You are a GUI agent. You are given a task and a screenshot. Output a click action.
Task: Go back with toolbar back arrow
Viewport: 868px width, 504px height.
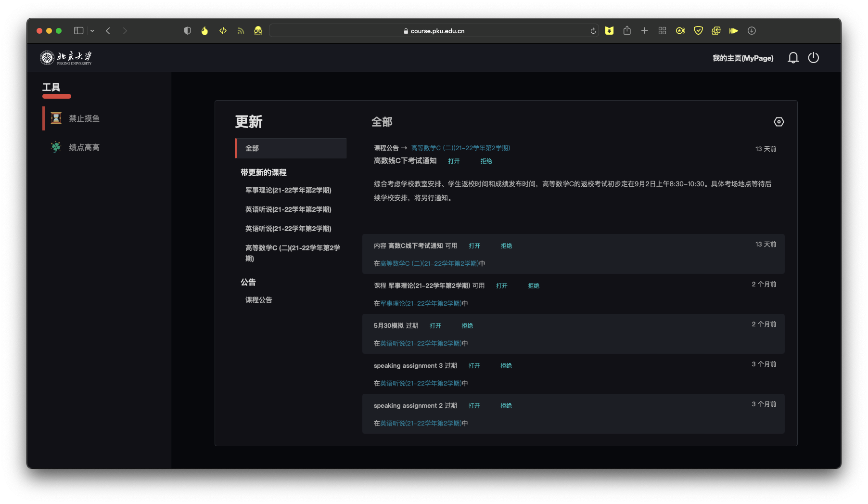pos(108,31)
